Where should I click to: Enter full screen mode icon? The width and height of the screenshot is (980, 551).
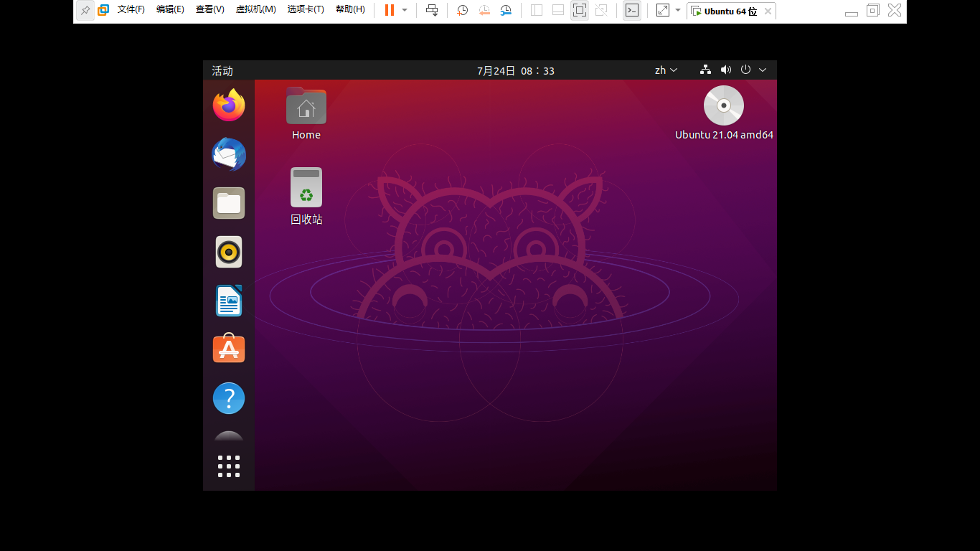pyautogui.click(x=580, y=10)
